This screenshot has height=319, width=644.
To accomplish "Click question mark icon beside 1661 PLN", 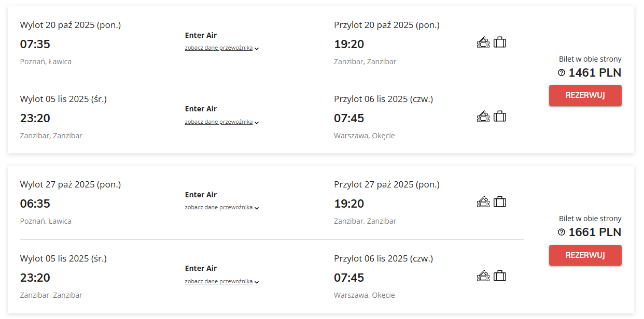I will 562,233.
